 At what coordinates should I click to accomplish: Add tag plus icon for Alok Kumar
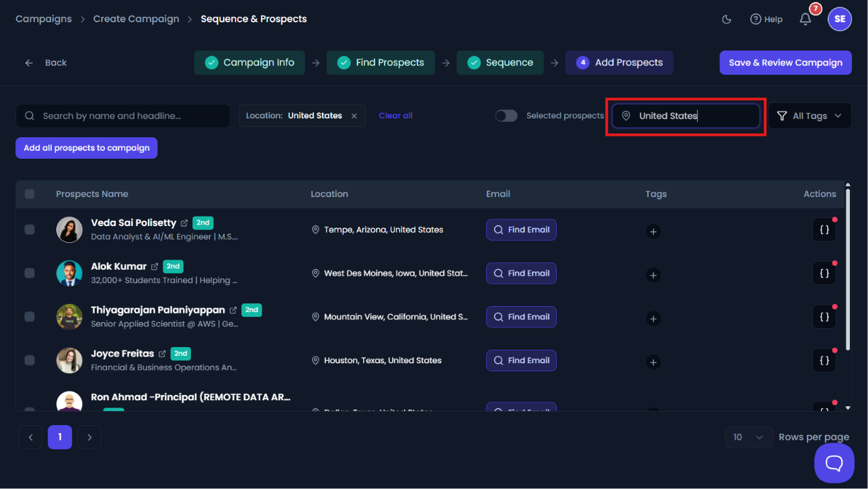[653, 275]
